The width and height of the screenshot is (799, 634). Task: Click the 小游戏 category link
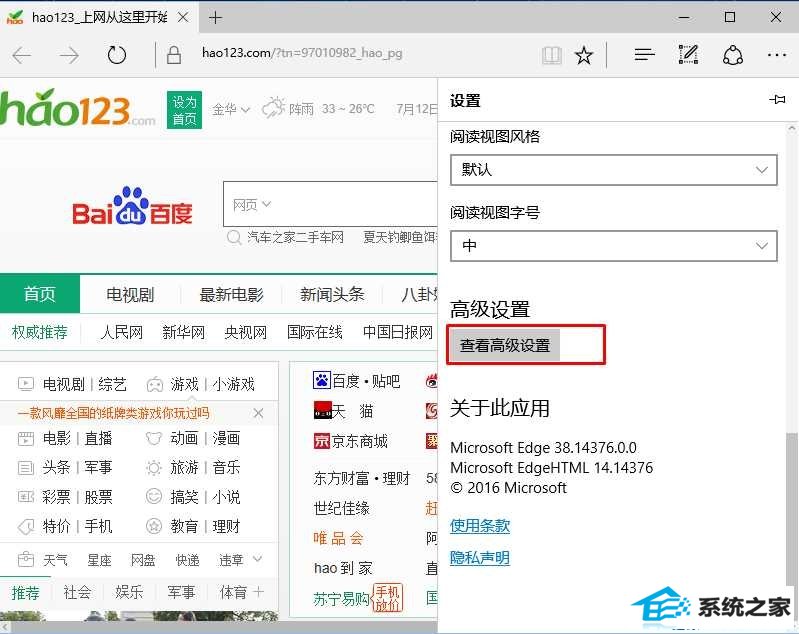(234, 384)
